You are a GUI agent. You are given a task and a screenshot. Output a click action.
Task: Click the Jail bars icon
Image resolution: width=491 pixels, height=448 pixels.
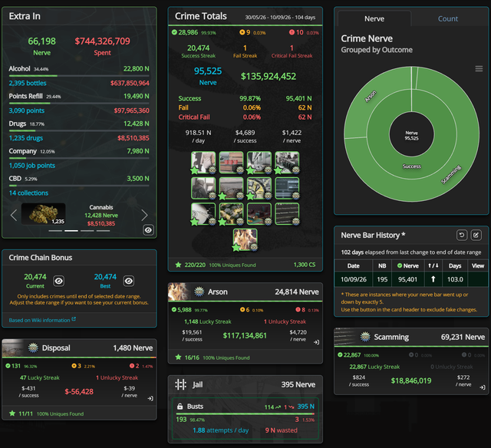[180, 384]
